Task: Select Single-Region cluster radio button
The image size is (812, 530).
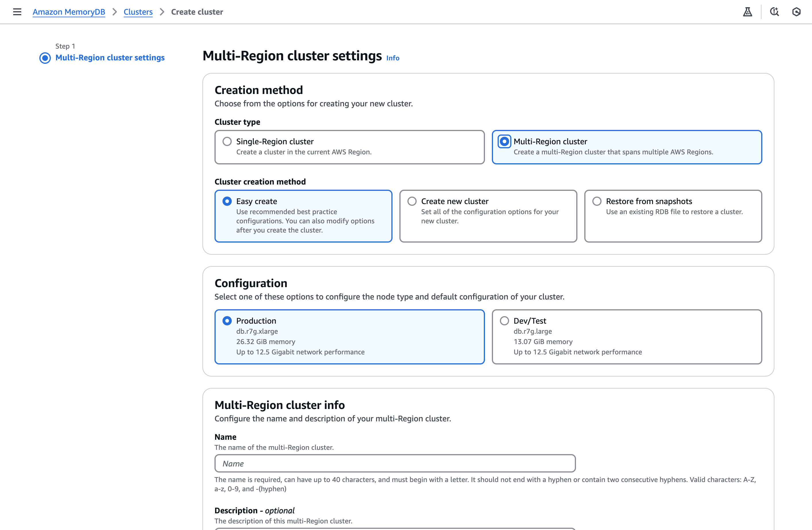Action: pos(227,141)
